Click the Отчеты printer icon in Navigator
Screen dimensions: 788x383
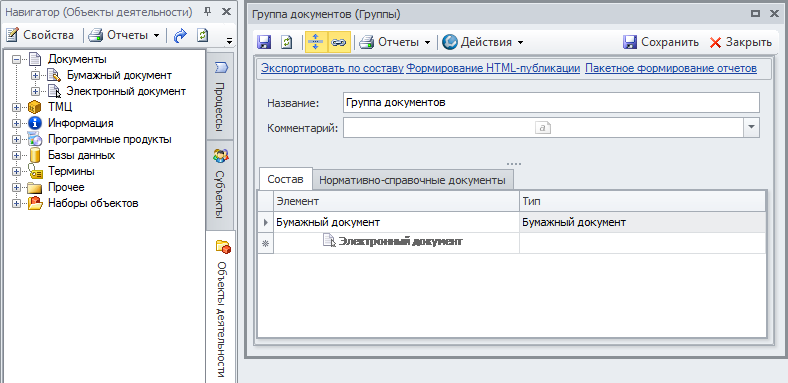[95, 36]
